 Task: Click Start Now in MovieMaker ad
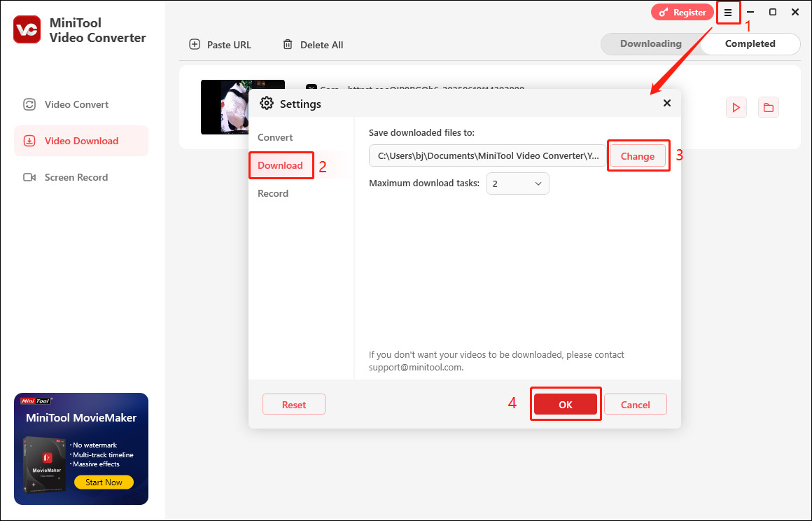click(x=104, y=482)
